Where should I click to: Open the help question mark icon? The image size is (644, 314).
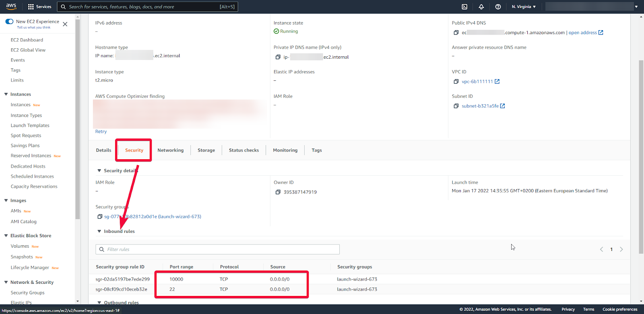click(x=498, y=7)
